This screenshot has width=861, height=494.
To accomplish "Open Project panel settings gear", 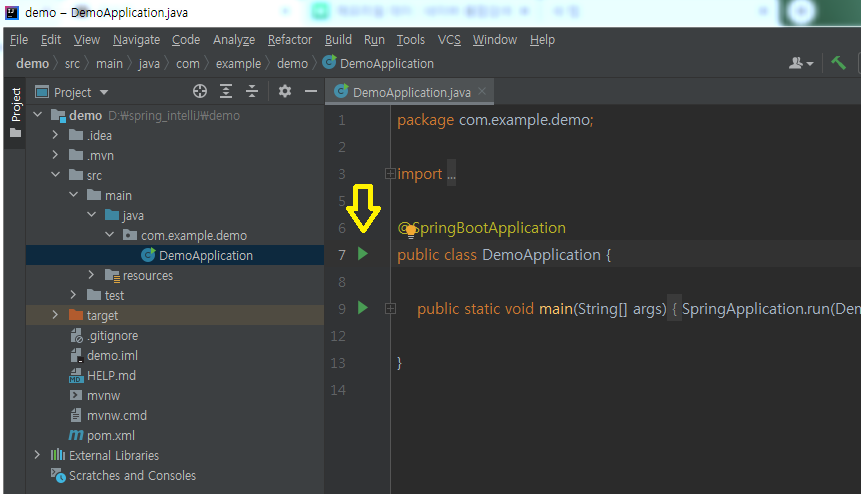I will (284, 91).
